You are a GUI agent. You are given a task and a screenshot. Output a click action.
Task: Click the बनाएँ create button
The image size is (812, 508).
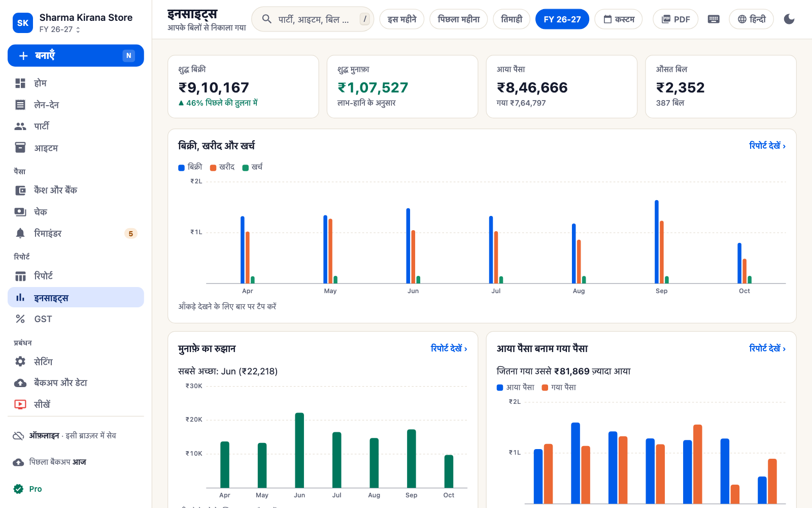tap(76, 55)
